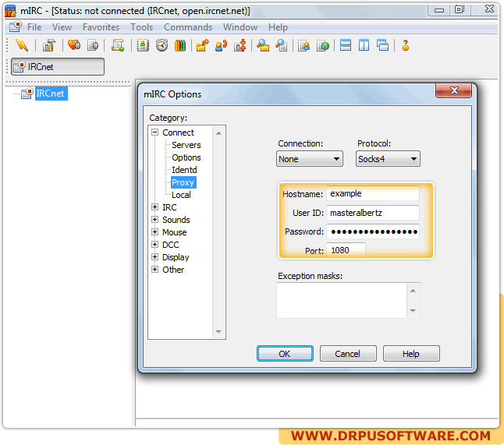Open the Connection dropdown set to None
The width and height of the screenshot is (504, 445).
coord(310,159)
